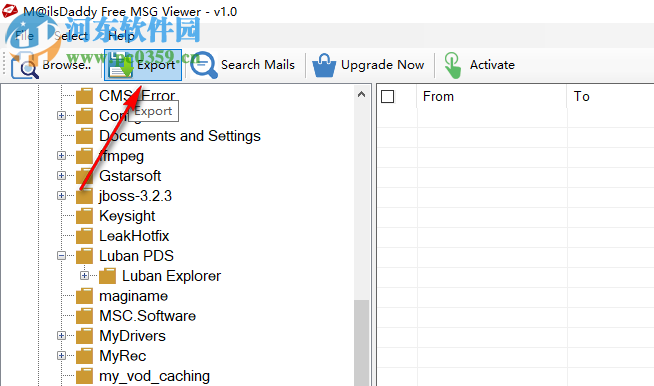Image resolution: width=654 pixels, height=386 pixels.
Task: Select the "Luban Explorer" tree row
Action: coord(171,276)
